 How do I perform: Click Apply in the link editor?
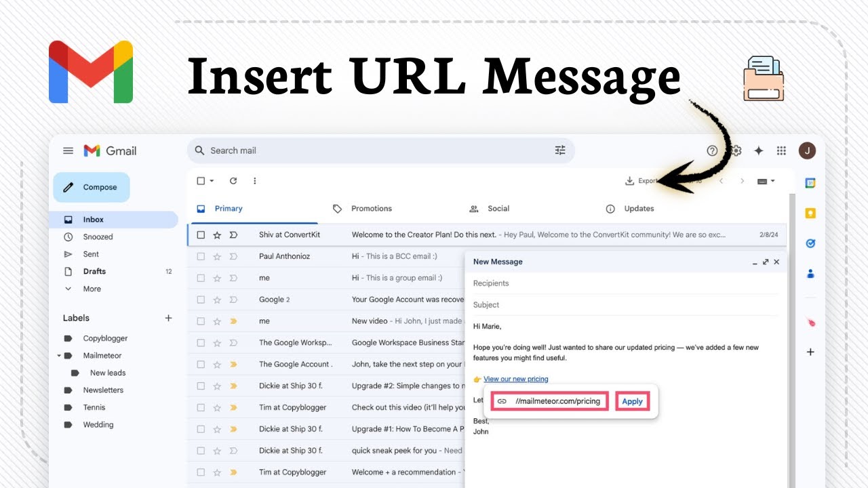(x=632, y=401)
